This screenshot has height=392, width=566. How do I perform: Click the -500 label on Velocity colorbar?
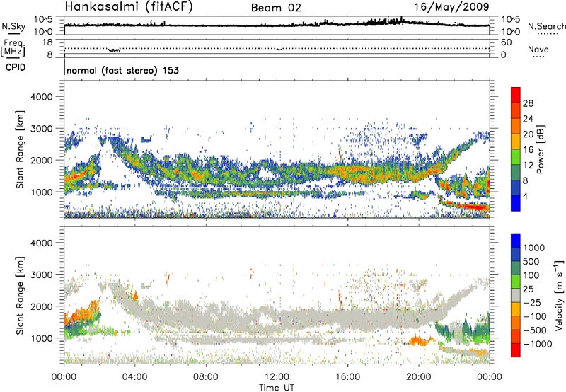click(x=535, y=330)
